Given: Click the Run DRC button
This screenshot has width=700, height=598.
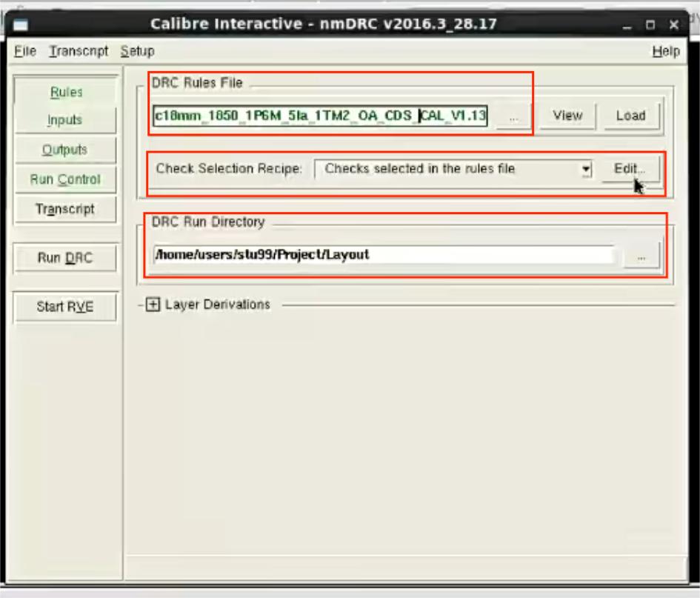Looking at the screenshot, I should (x=66, y=258).
